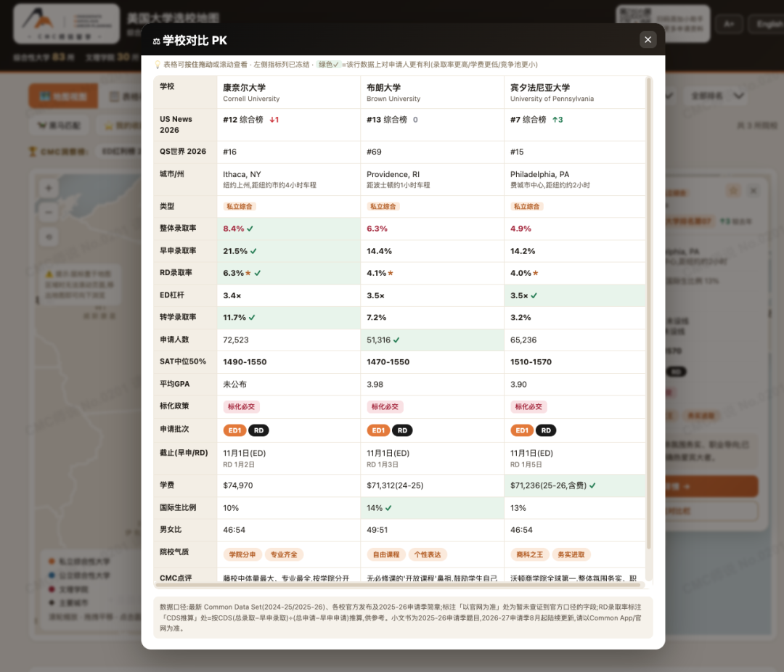Click the 自由课程 trait tag
This screenshot has height=672, width=784.
386,554
